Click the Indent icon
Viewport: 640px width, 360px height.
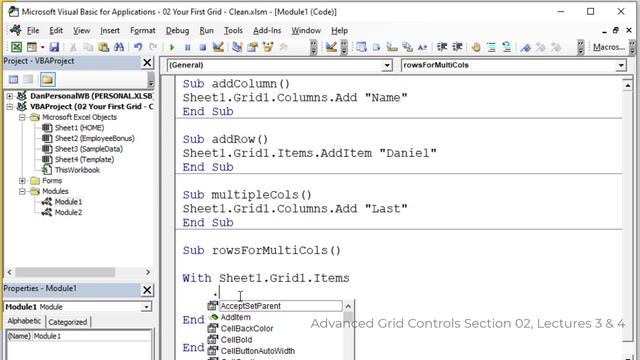[x=442, y=47]
